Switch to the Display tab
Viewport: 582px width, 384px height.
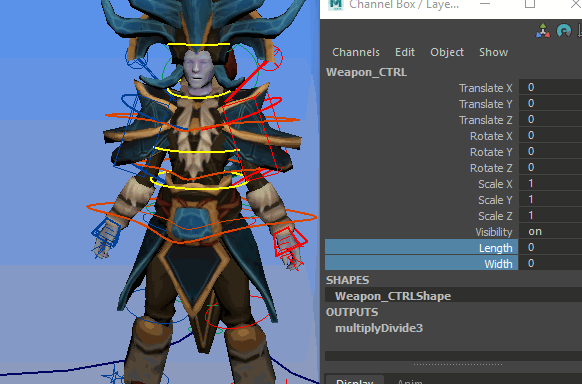354,380
